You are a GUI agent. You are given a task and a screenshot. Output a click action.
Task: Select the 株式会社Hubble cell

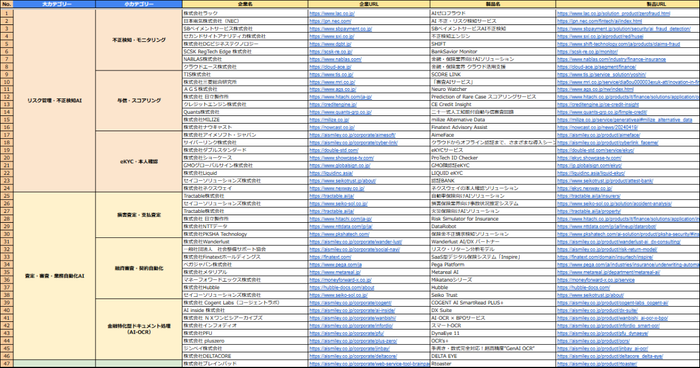tap(245, 288)
